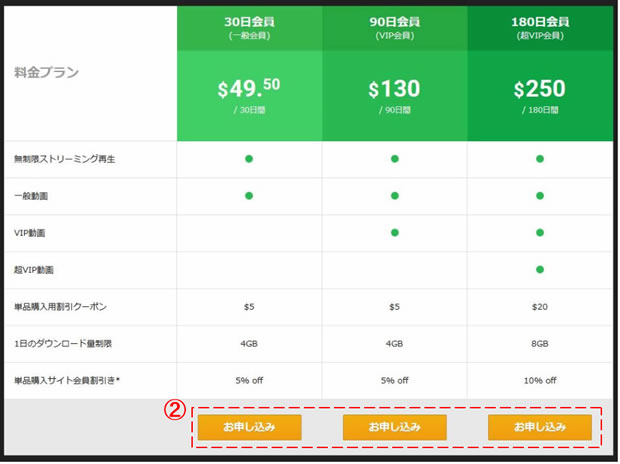Screen dimensions: 620x464
Task: Click the 180日会員 green dot in 超VIP動画 row
Action: click(540, 270)
